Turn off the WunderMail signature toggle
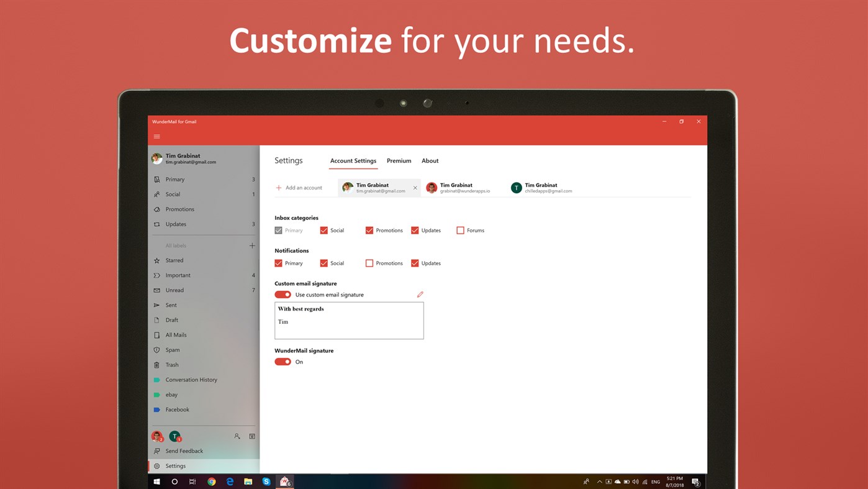 283,361
